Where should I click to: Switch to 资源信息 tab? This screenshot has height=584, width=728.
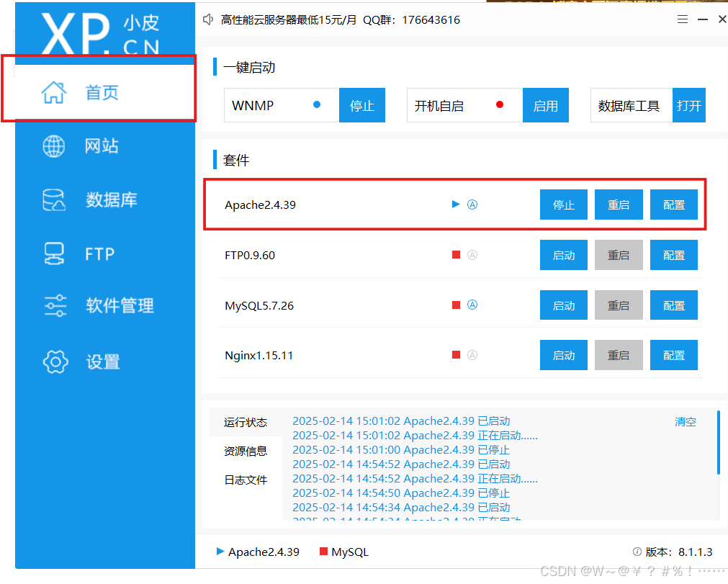246,451
